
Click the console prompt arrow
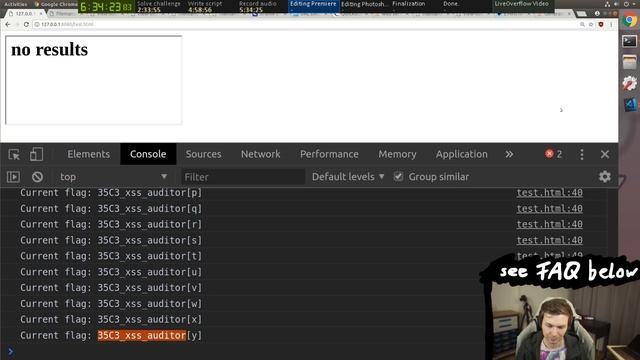point(11,351)
